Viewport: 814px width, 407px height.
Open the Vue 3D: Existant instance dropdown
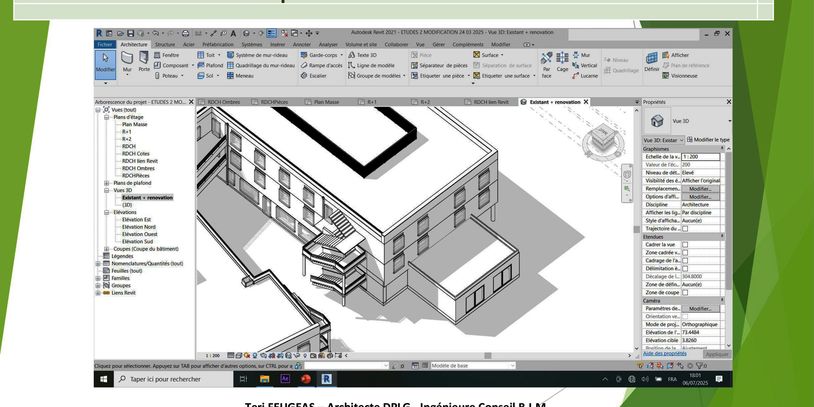click(663, 140)
